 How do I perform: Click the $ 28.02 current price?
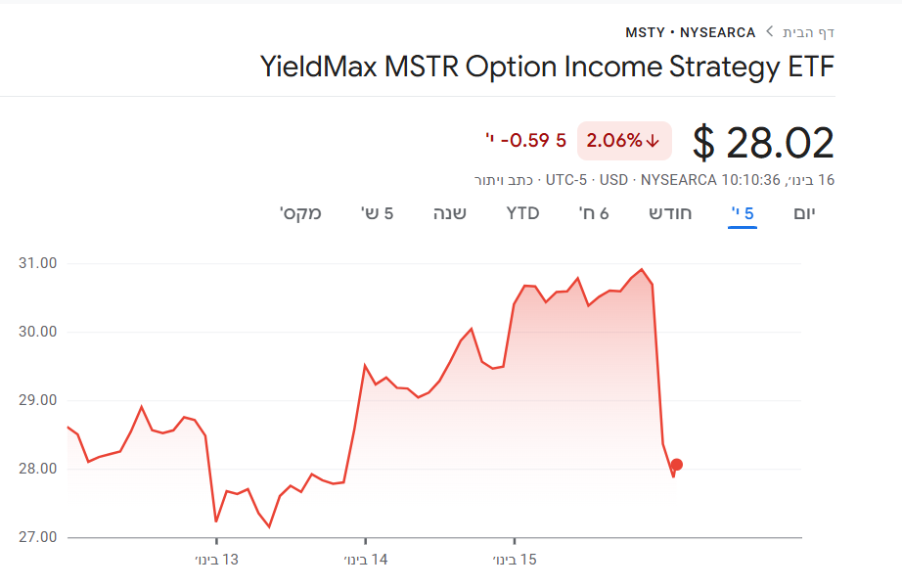coord(763,143)
